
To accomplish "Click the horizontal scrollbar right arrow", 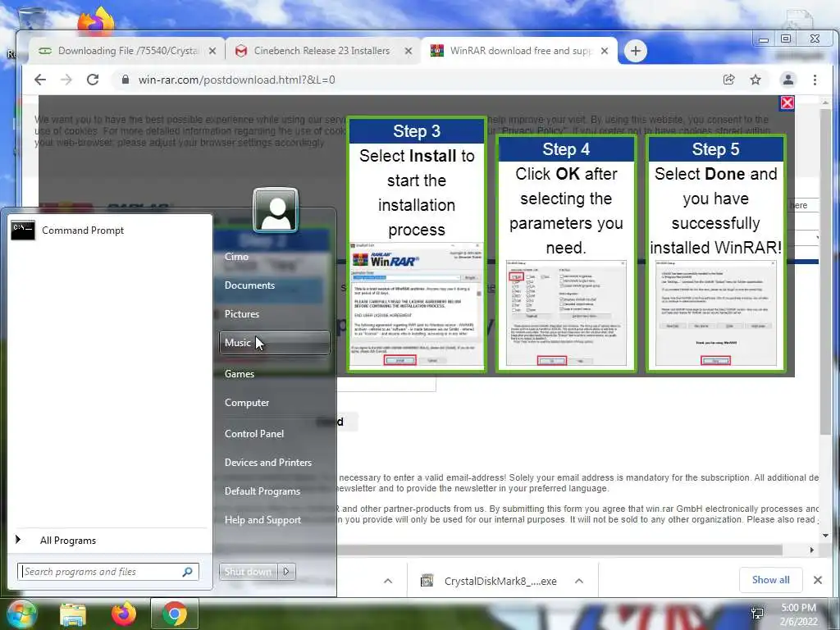I will (x=811, y=550).
